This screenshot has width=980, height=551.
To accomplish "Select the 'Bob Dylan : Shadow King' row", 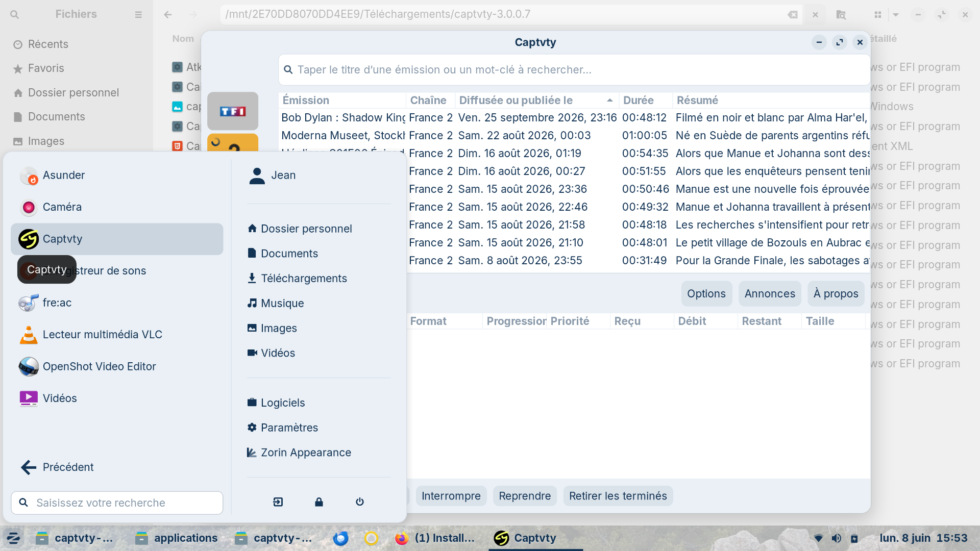I will tap(574, 118).
